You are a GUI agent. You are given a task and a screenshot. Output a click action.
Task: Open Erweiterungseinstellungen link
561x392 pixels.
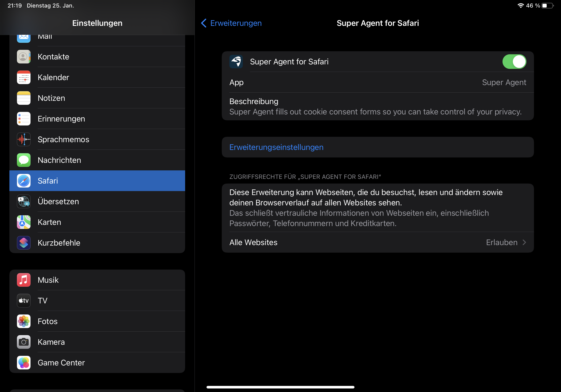pos(276,147)
